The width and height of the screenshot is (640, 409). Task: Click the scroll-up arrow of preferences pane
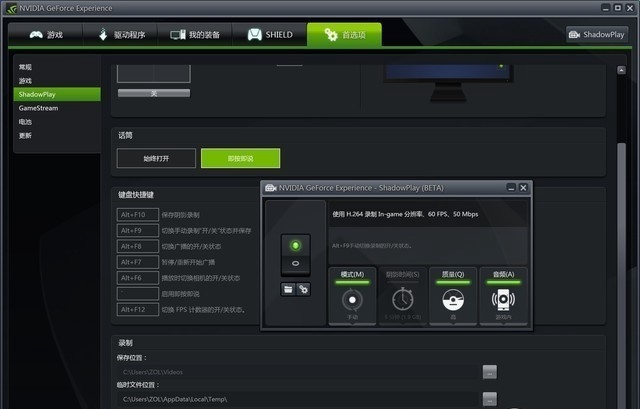tap(621, 70)
